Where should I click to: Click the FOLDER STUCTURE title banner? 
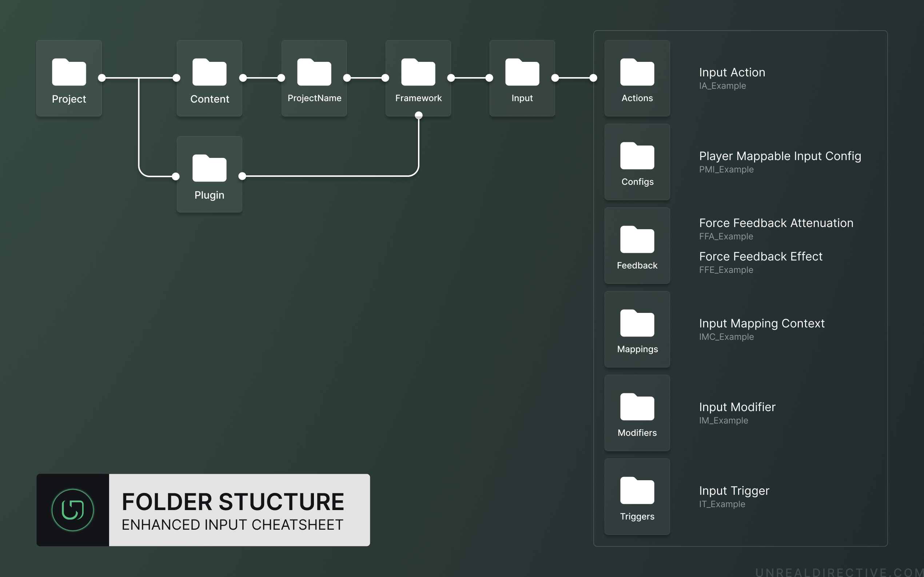tap(233, 501)
